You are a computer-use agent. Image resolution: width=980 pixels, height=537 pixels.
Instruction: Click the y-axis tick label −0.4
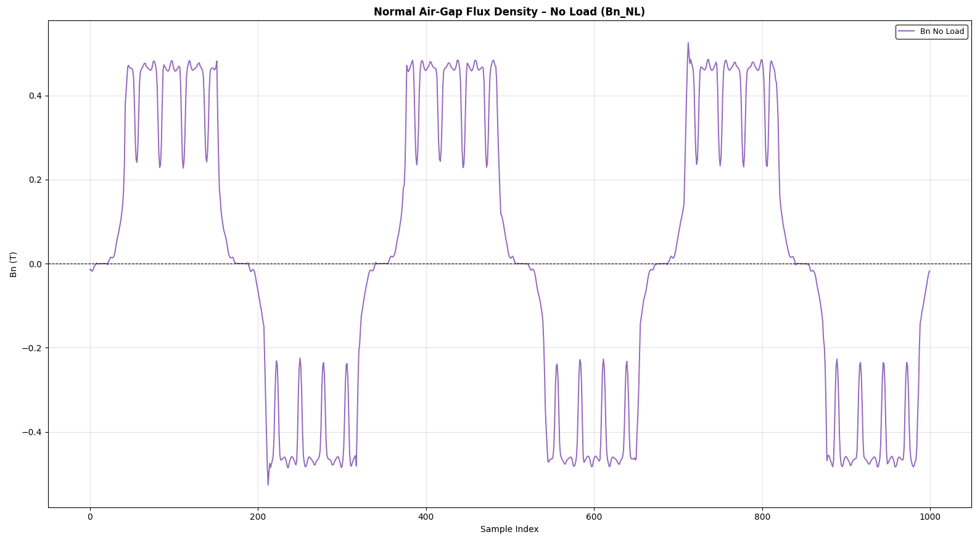coord(32,432)
